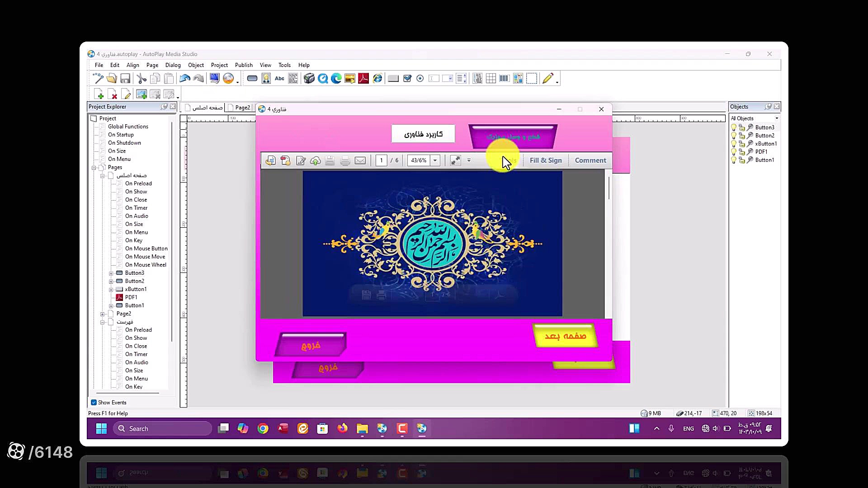Toggle visibility bulb of Button1 in Objects
The height and width of the screenshot is (488, 868).
click(734, 160)
